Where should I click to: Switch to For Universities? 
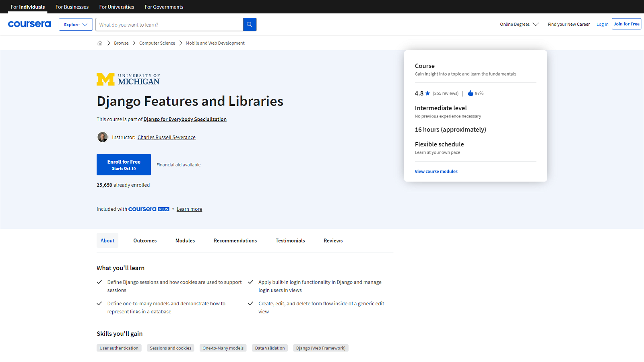[117, 7]
